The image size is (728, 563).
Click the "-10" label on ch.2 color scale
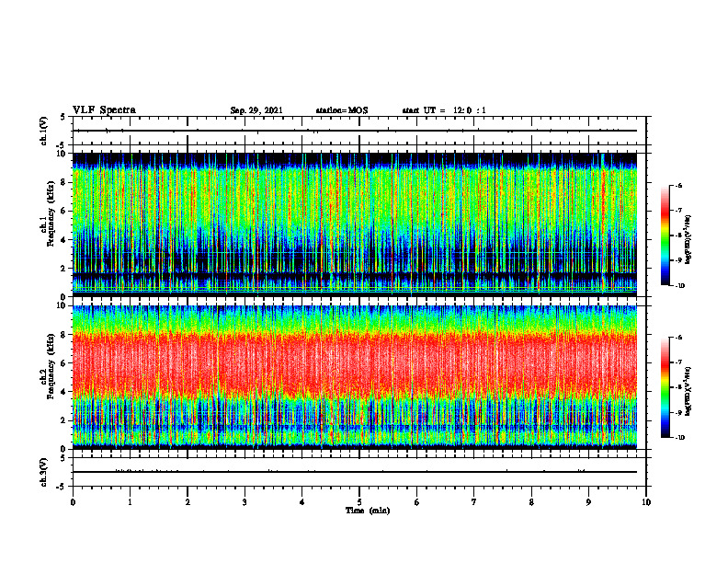[680, 438]
